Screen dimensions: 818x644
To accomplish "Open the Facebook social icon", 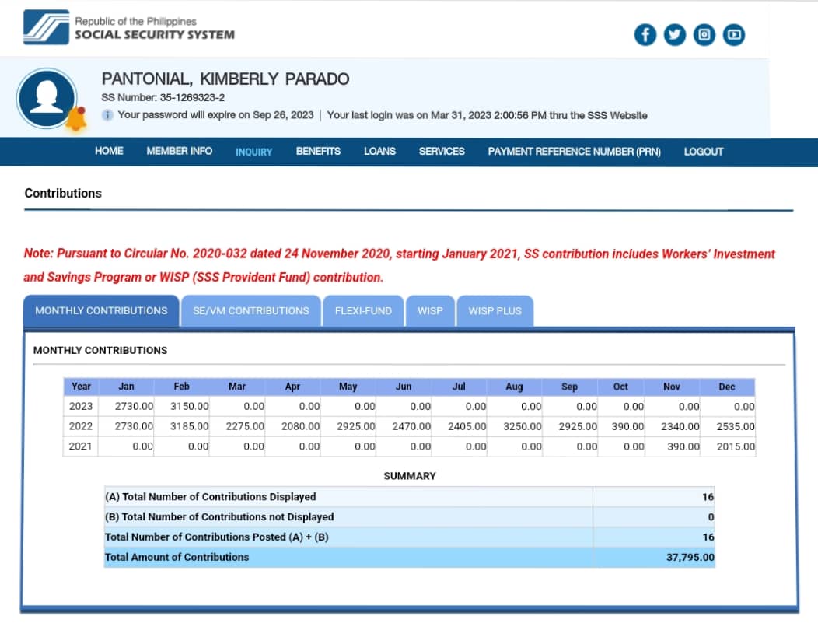I will click(645, 34).
